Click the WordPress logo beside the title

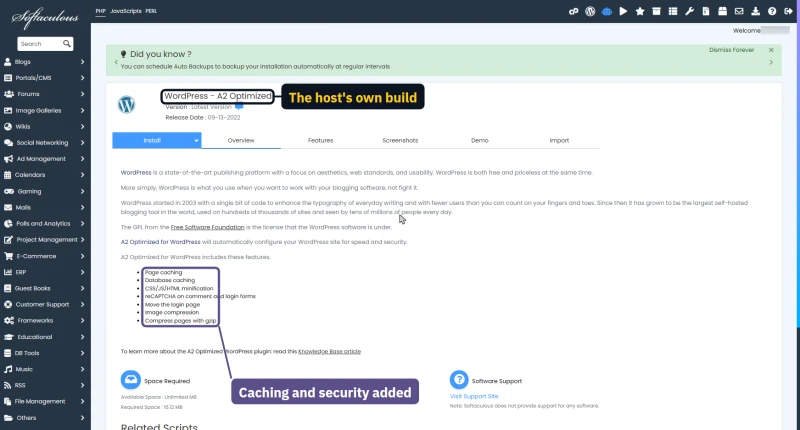pos(127,105)
